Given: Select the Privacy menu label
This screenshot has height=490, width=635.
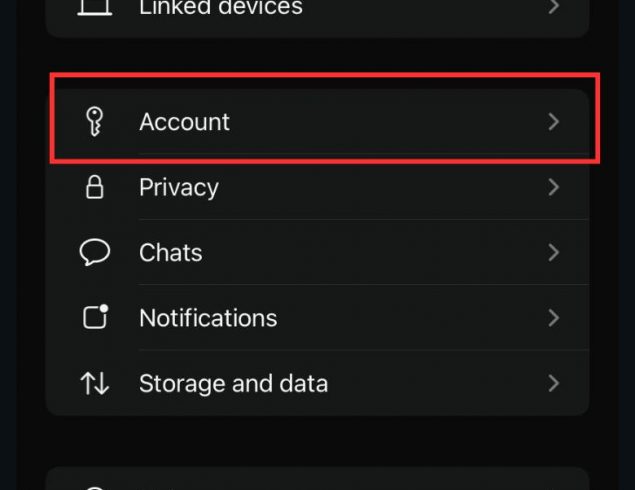Looking at the screenshot, I should coord(178,187).
